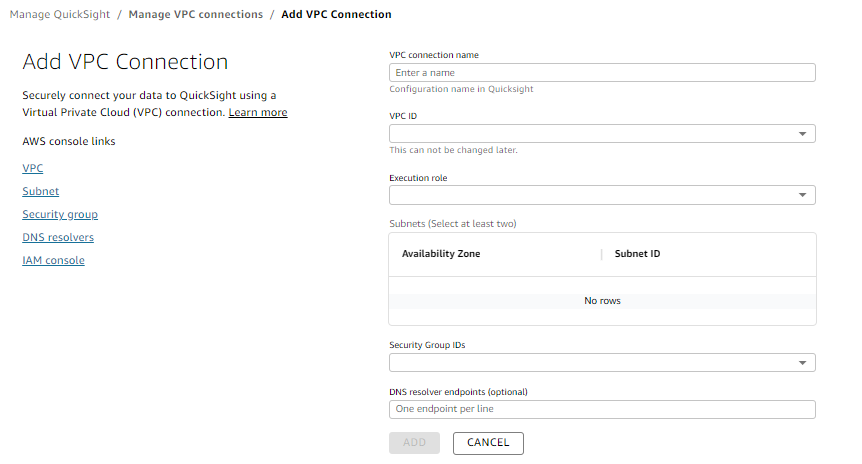The width and height of the screenshot is (862, 464).
Task: Focus the VPC connection name field
Action: click(x=602, y=73)
